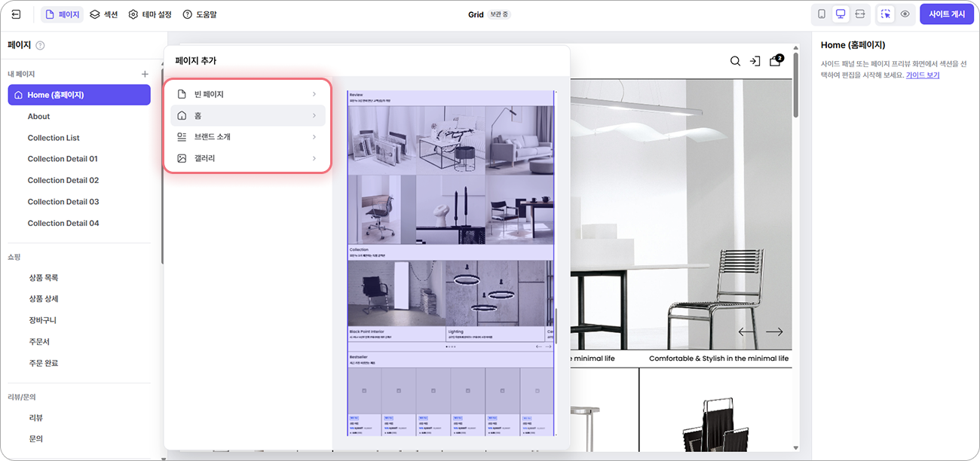Choose 빈 페이지 template option

(248, 94)
